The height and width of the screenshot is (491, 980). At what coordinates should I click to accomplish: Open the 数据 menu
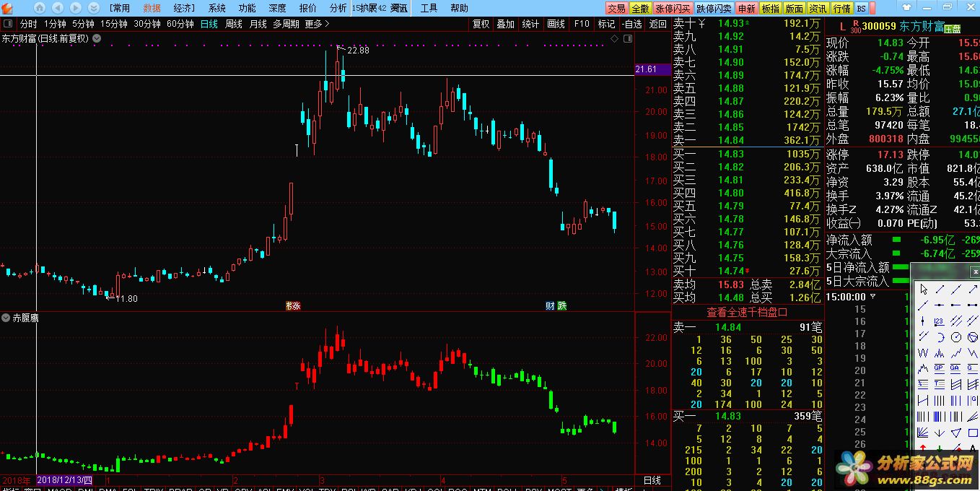[152, 8]
